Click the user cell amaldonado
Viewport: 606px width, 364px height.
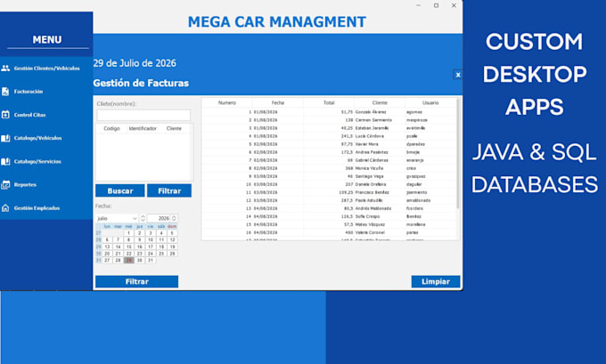(x=418, y=200)
